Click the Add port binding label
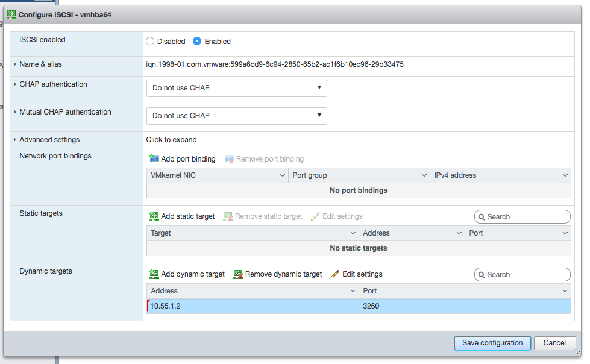The image size is (590, 364). pyautogui.click(x=188, y=159)
